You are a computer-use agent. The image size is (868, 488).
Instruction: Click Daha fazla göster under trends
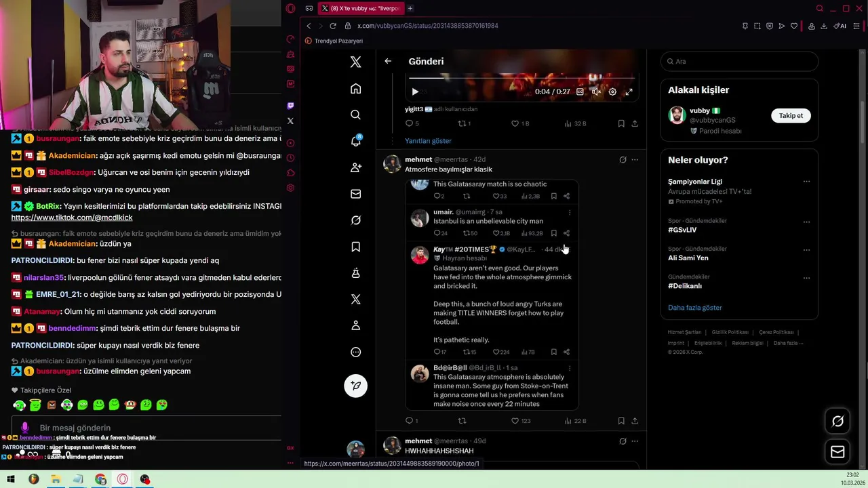pos(695,308)
